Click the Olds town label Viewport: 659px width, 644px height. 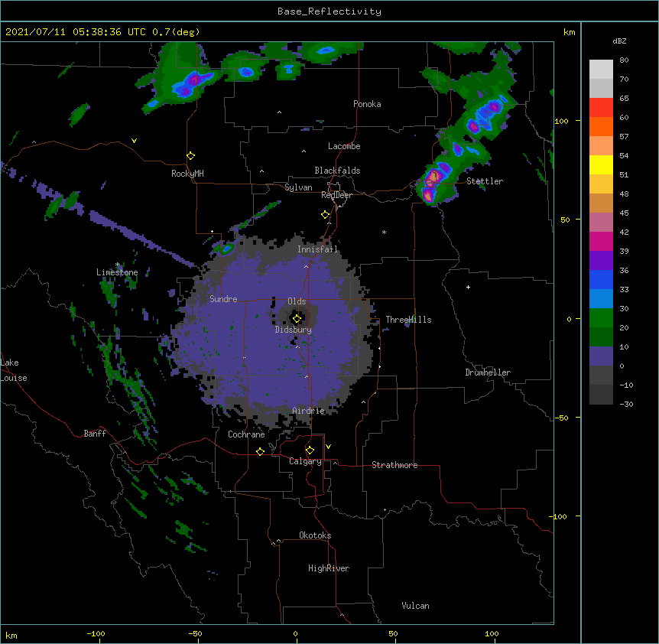pyautogui.click(x=297, y=301)
